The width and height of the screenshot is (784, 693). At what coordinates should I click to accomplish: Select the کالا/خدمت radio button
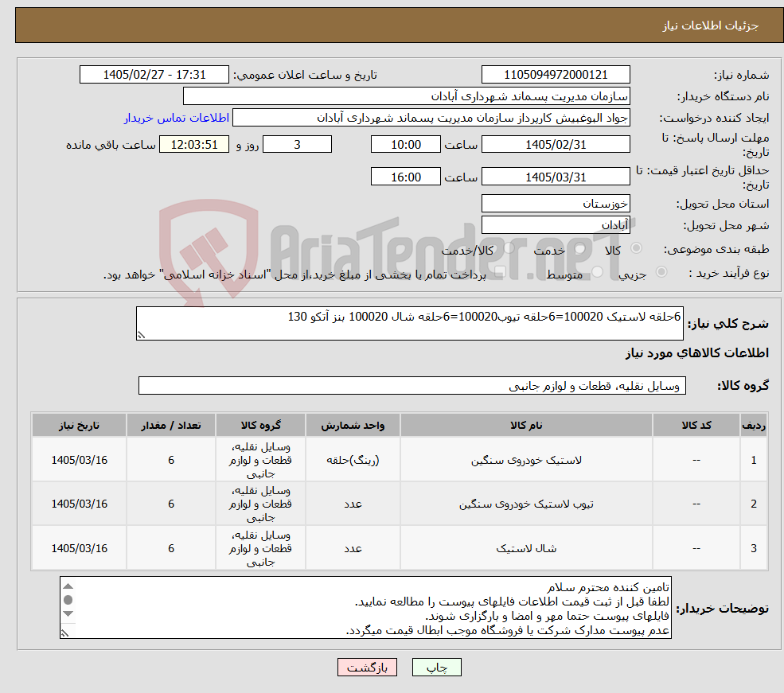509,247
